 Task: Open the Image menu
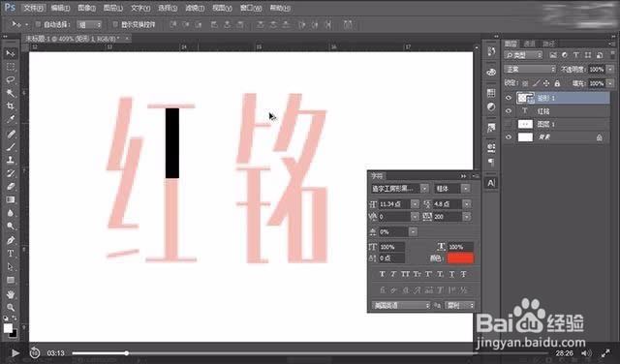86,8
